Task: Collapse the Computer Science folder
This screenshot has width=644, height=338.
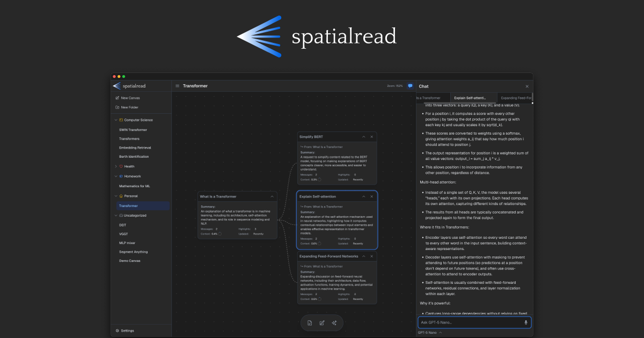Action: 115,120
